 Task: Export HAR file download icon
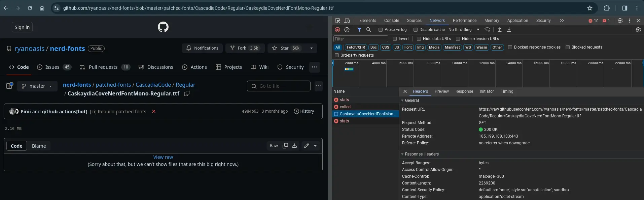point(509,30)
